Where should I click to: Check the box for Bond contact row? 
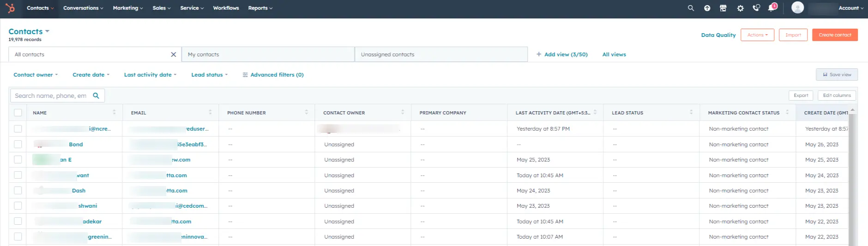tap(18, 144)
